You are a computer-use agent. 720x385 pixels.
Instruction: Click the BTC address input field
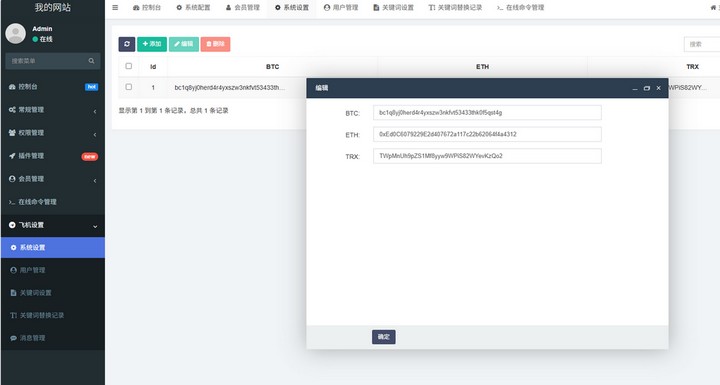(x=487, y=113)
